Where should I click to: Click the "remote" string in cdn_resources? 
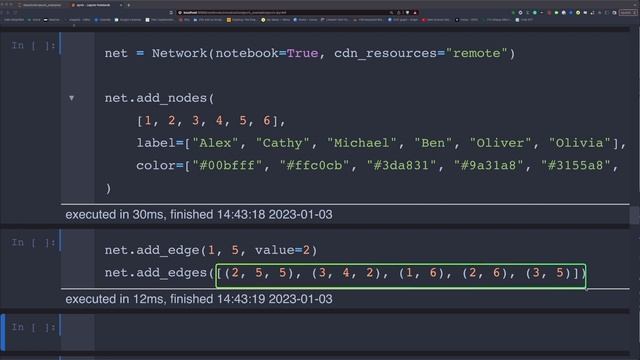(x=476, y=53)
